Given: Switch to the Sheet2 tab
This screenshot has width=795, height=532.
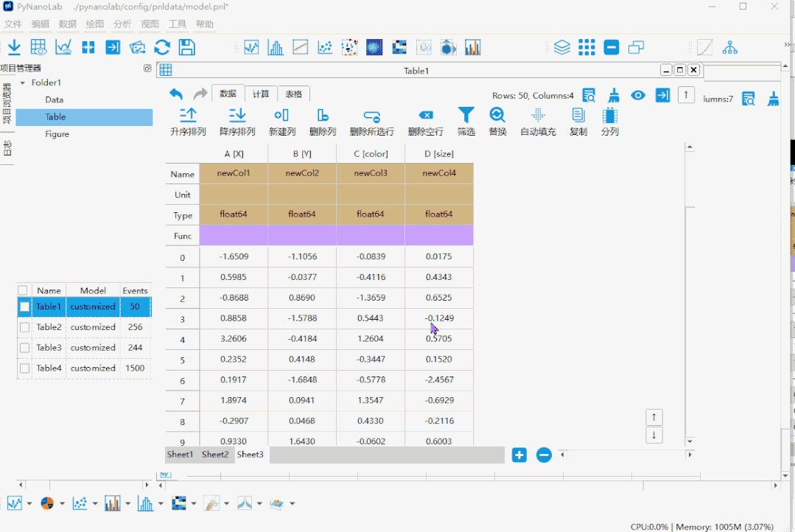Looking at the screenshot, I should 215,455.
